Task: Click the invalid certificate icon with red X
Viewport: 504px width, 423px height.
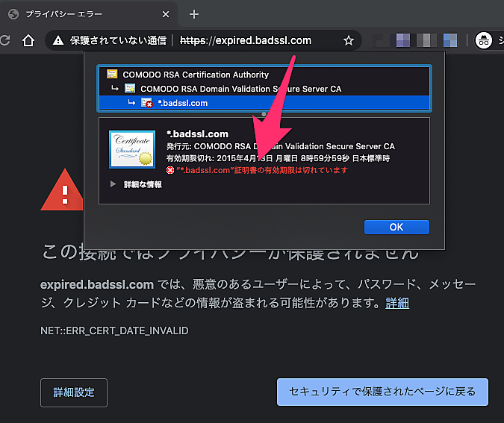Action: pos(147,103)
